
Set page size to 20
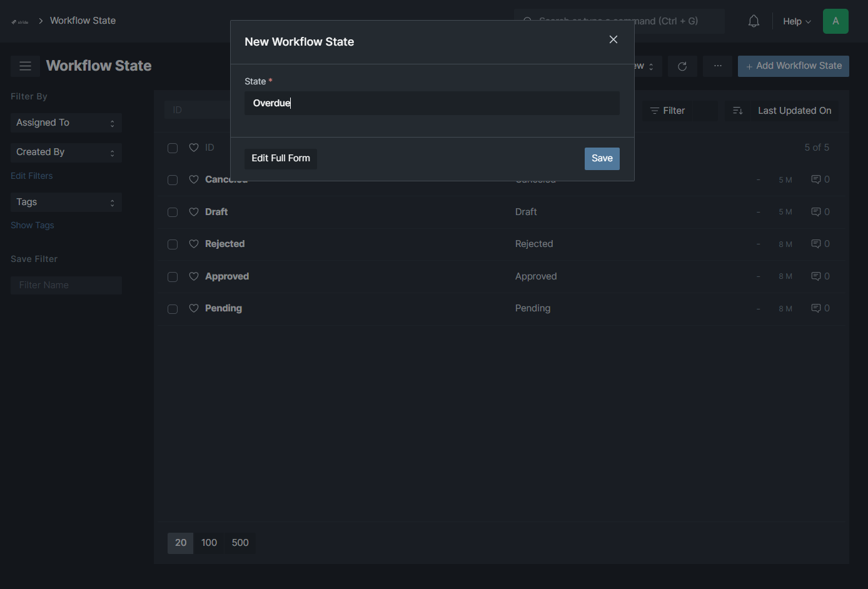click(x=181, y=543)
